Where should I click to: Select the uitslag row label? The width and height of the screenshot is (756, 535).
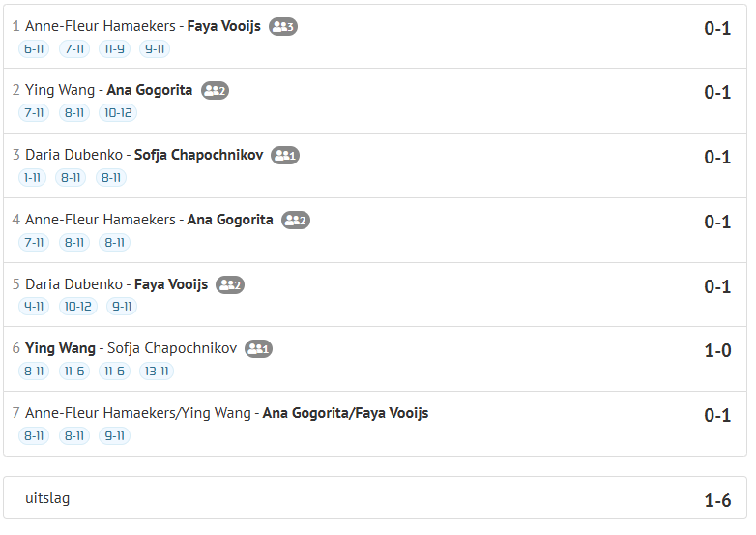pyautogui.click(x=47, y=498)
